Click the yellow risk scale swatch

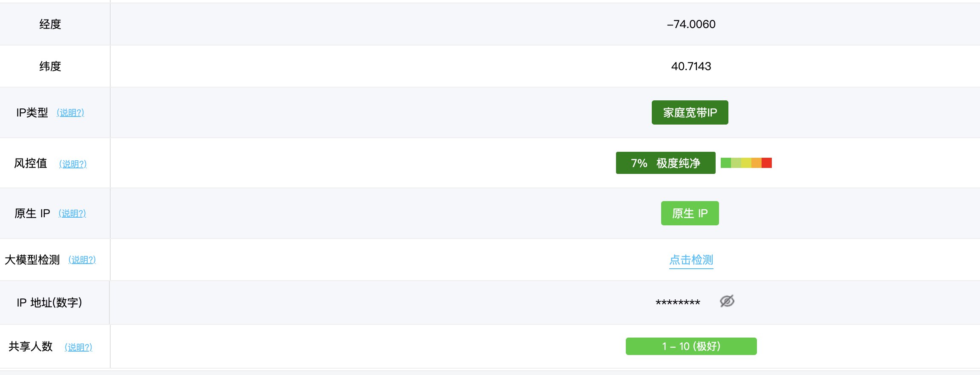[746, 163]
